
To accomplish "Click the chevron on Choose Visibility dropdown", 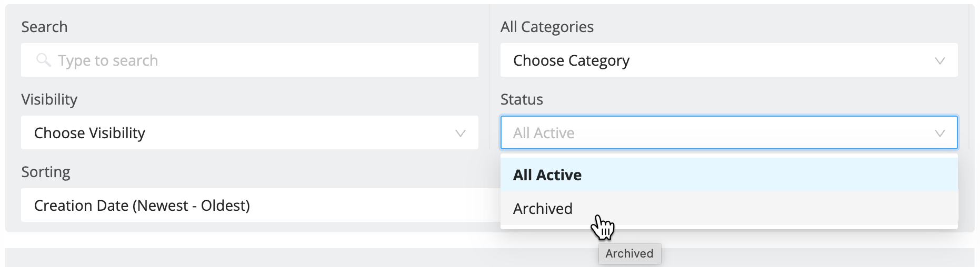I will (461, 133).
